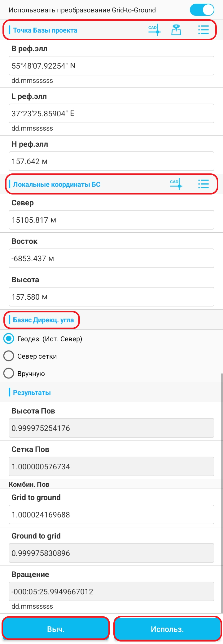
Task: Tap the GNSS receiver measure icon
Action: pyautogui.click(x=176, y=30)
